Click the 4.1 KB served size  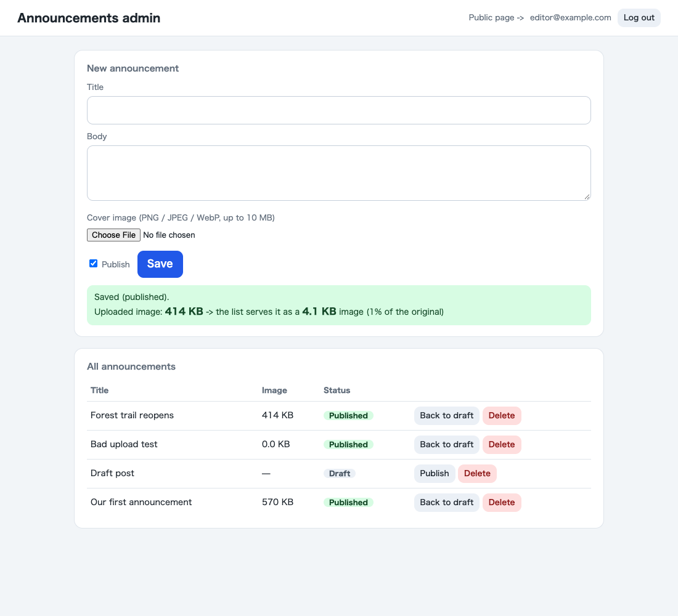tap(319, 311)
